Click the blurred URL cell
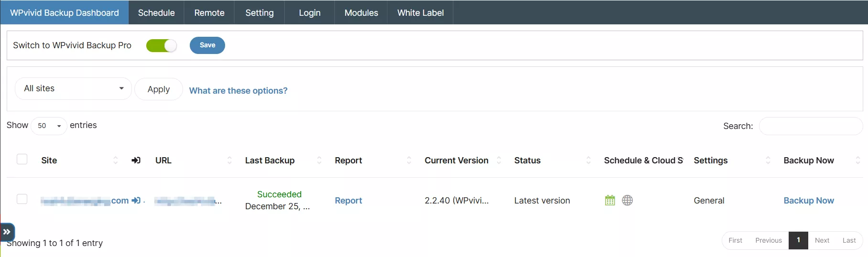 188,201
